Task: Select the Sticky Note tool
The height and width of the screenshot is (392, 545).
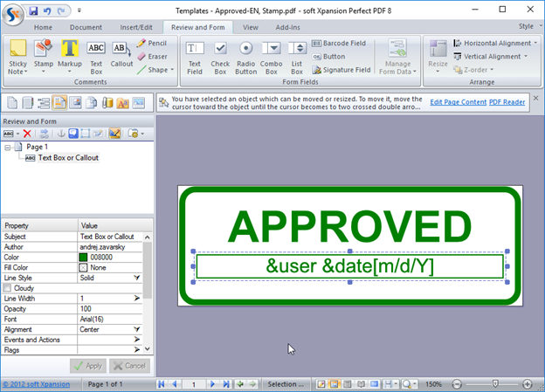Action: [17, 54]
